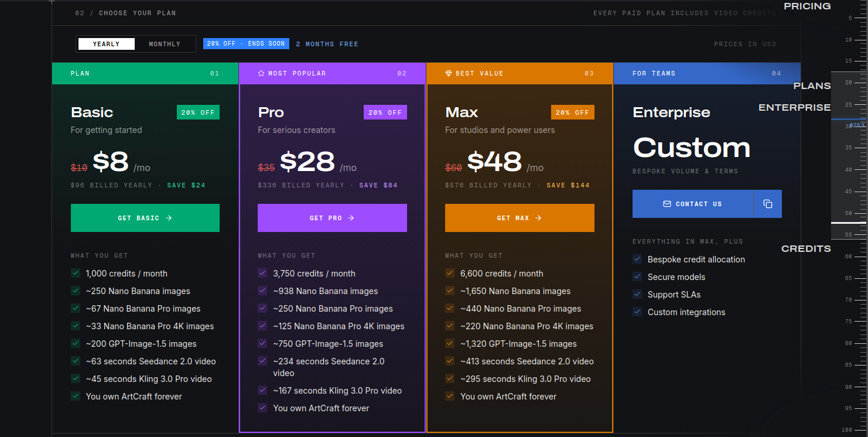Screen dimensions: 868x437
Task: Click checkbox beside ~1,320 GPT-Image-1.5 images
Action: point(450,343)
